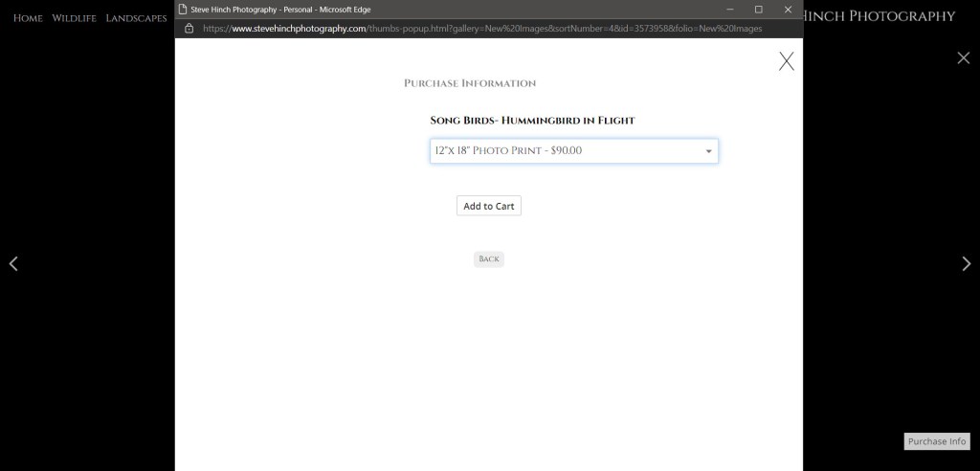Open the Home menu item

tap(28, 18)
